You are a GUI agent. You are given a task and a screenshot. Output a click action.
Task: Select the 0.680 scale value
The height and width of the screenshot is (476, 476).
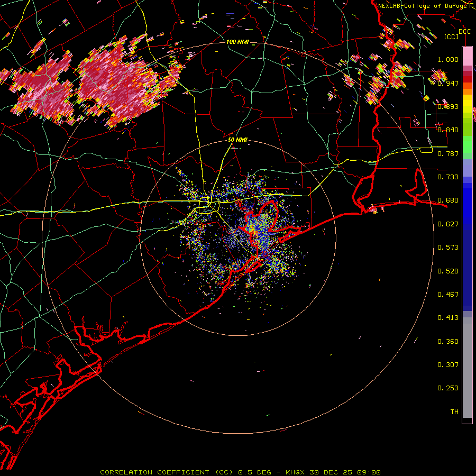click(448, 200)
